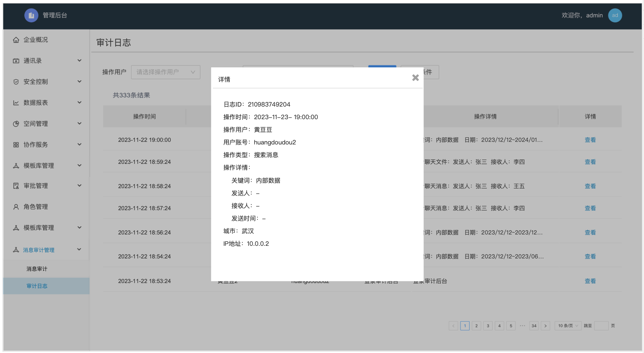644x353 pixels.
Task: Click the 操作详情 column header
Action: click(485, 117)
